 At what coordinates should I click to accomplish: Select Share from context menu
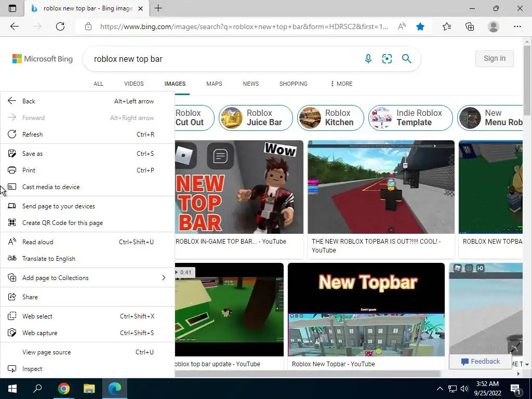point(87,297)
